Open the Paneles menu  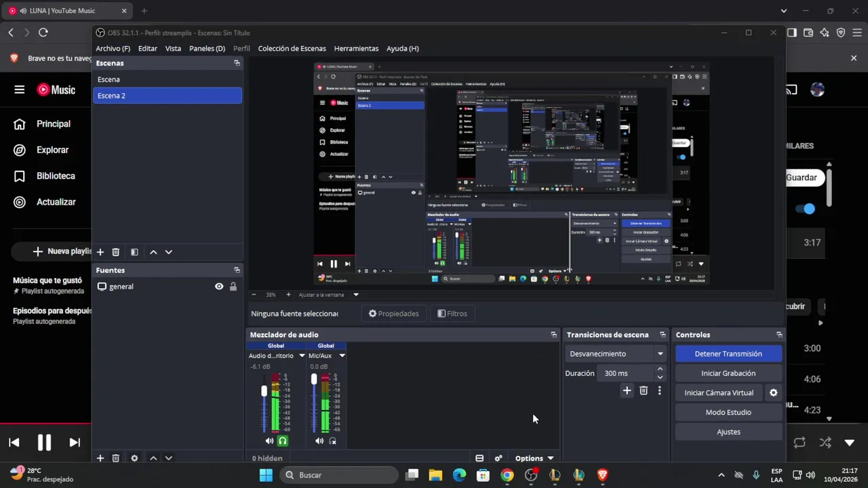coord(207,49)
